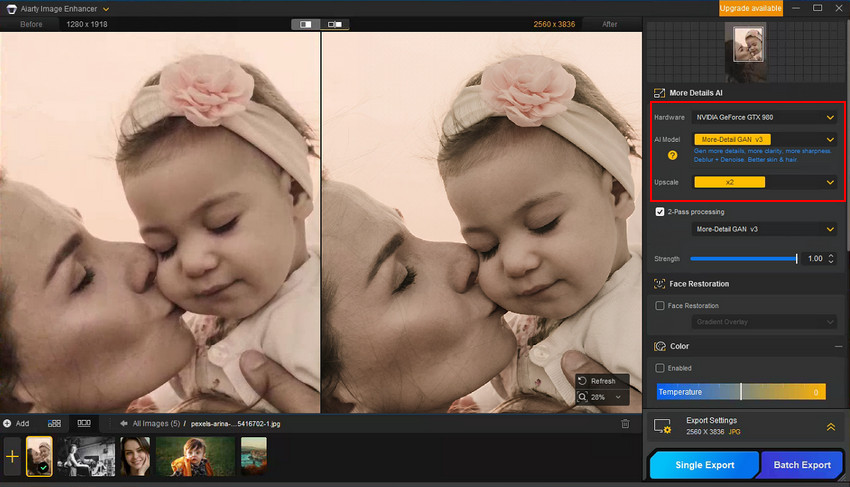Expand the Export Settings panel chevron
The width and height of the screenshot is (850, 487).
[x=830, y=427]
